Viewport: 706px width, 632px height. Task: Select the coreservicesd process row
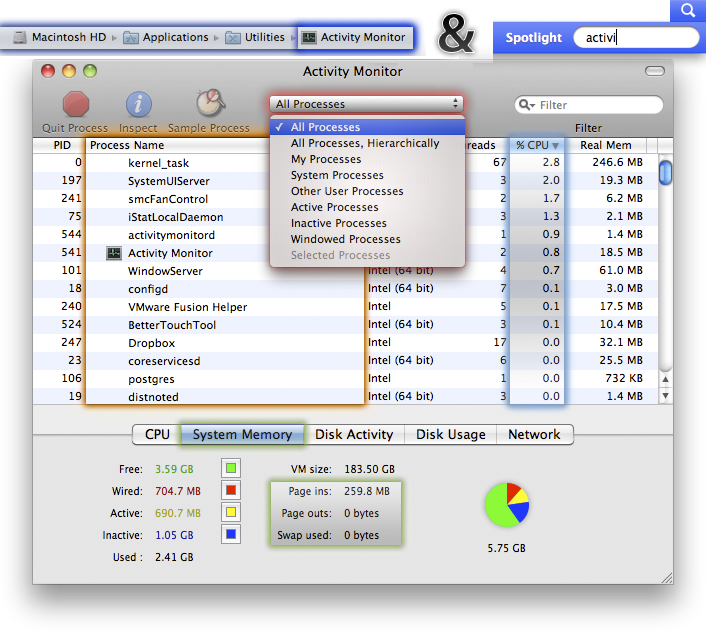tap(345, 361)
